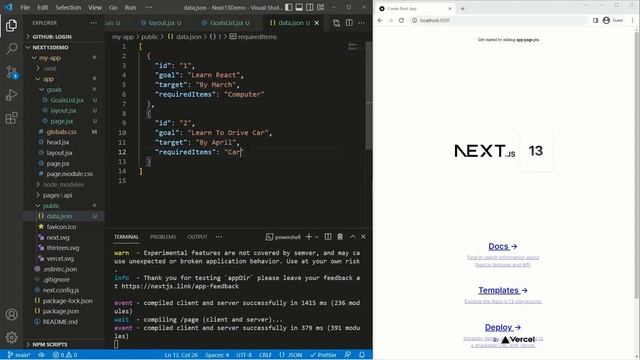Switch to the layout.jsx editor tab
Viewport: 640px width, 360px height.
point(161,23)
